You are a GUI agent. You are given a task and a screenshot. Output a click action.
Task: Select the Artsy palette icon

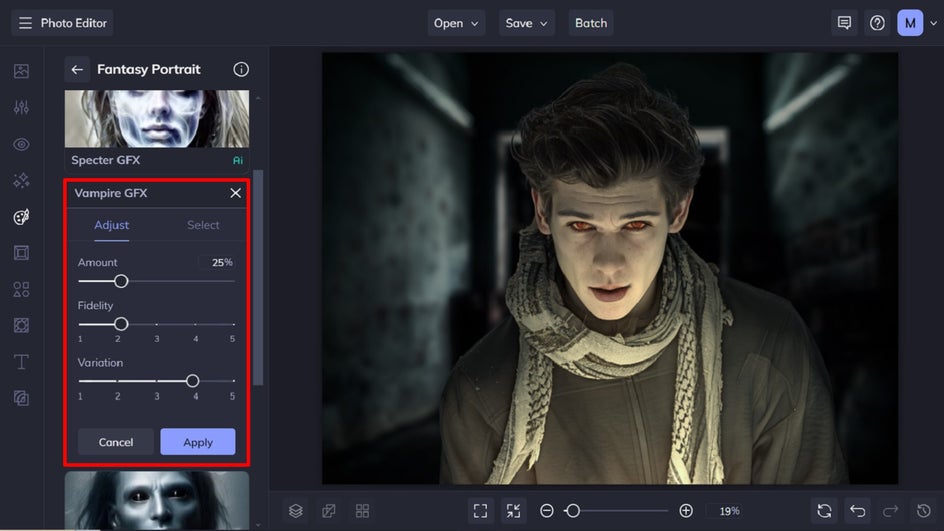point(21,217)
